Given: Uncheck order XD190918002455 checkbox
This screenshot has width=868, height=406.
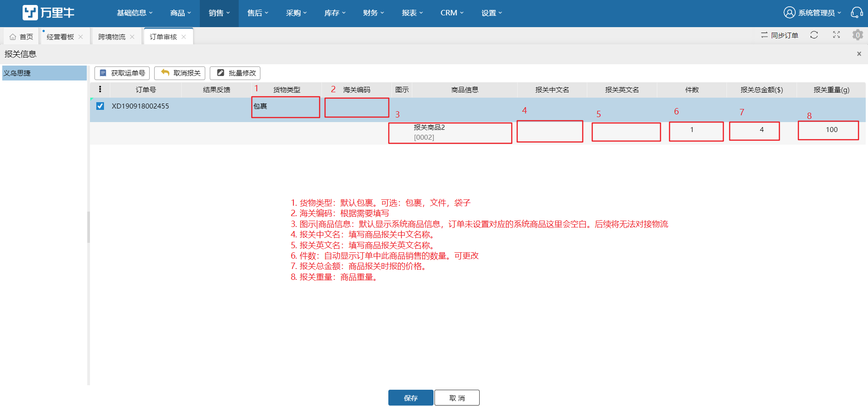Looking at the screenshot, I should coord(100,106).
